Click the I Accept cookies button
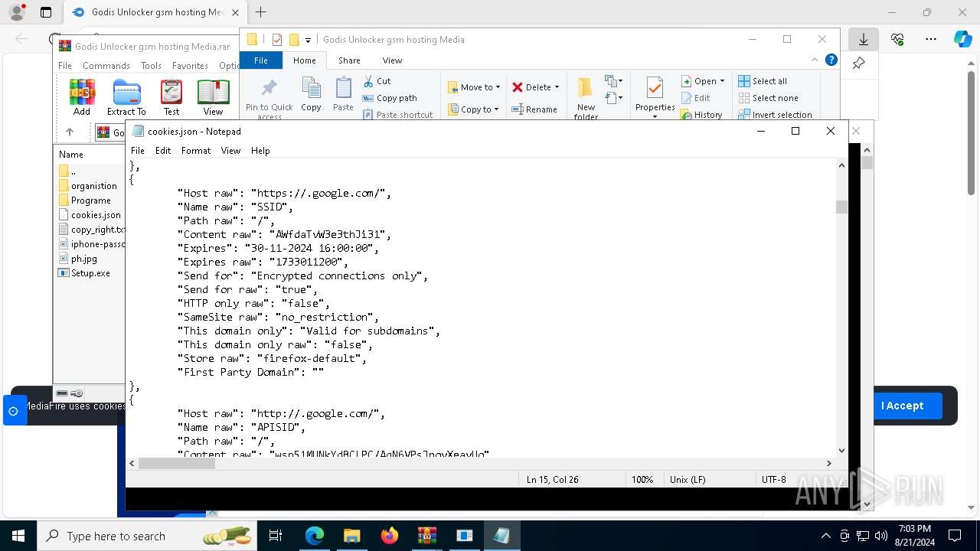 902,406
